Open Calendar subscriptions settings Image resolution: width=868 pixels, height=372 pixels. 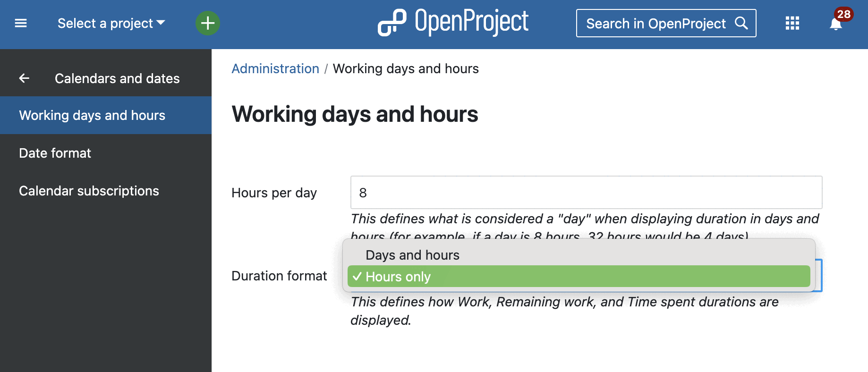point(89,191)
